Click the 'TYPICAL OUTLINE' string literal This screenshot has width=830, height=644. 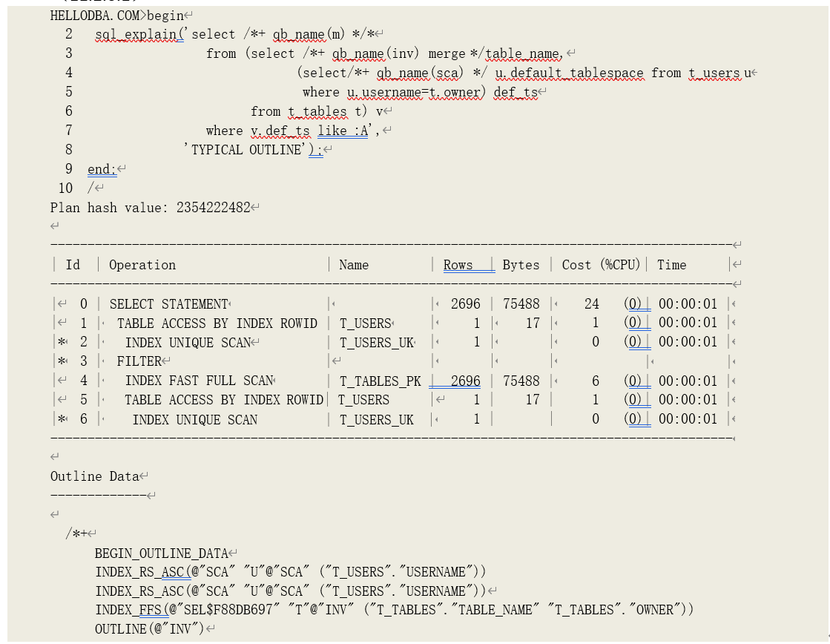[246, 150]
